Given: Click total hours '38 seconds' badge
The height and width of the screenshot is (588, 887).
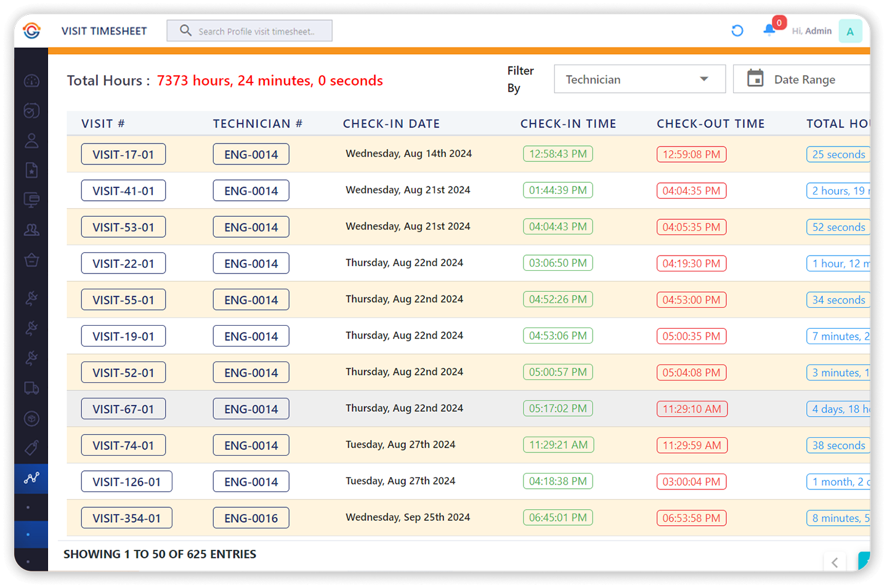Looking at the screenshot, I should (x=838, y=445).
